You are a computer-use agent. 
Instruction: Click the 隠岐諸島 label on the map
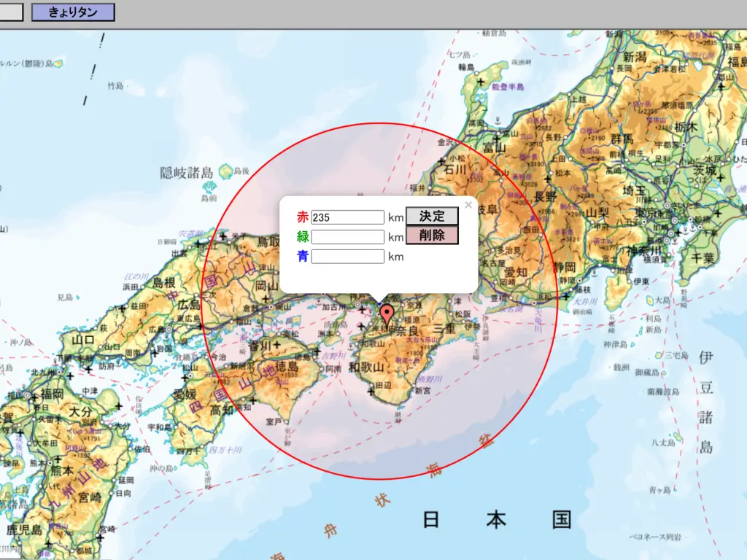(x=187, y=173)
